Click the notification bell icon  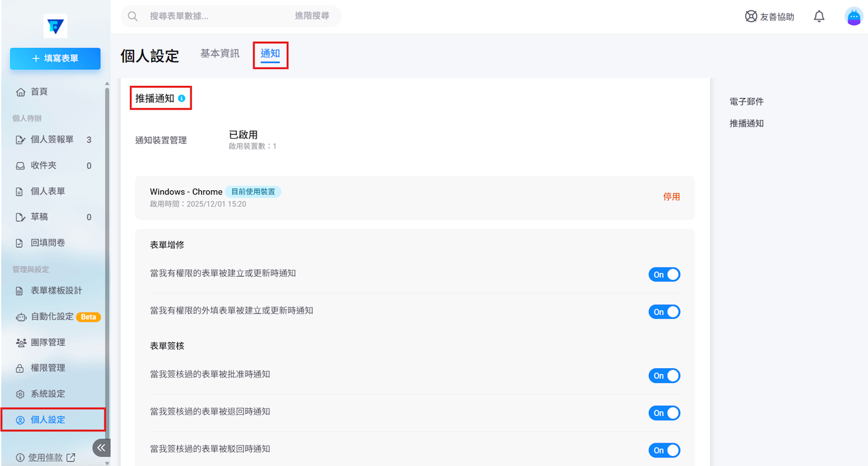click(x=819, y=16)
